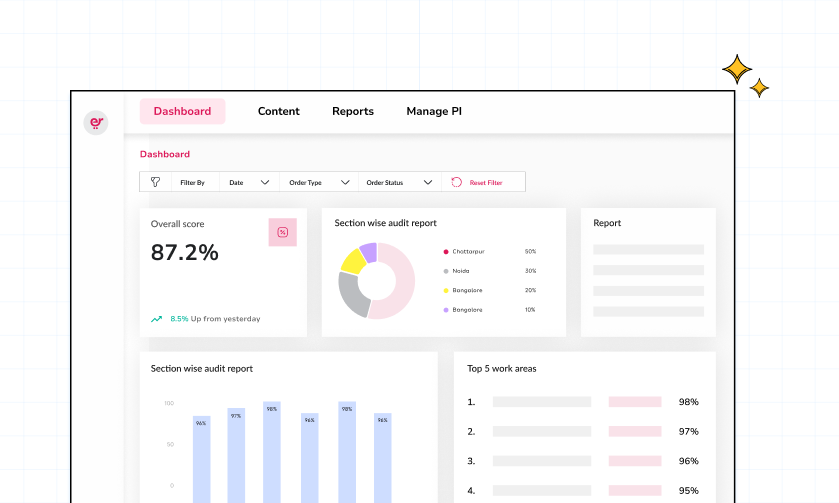
Task: Click the green upward trend arrow icon
Action: 156,319
